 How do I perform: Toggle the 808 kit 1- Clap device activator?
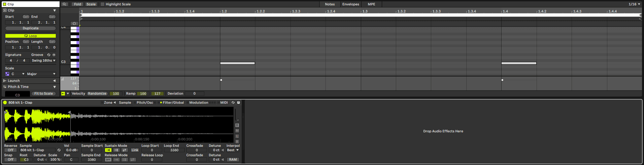coord(5,103)
